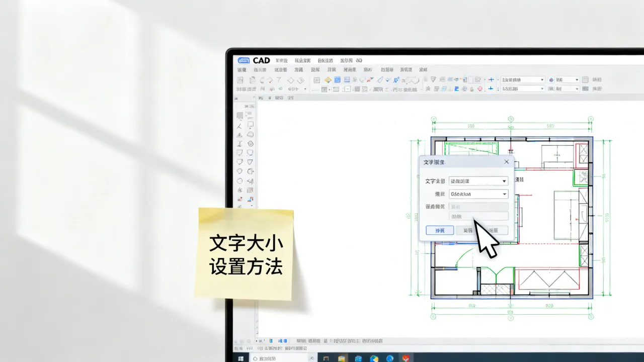Click the blue square toolbar icon beside the orange diamond

pos(338,80)
